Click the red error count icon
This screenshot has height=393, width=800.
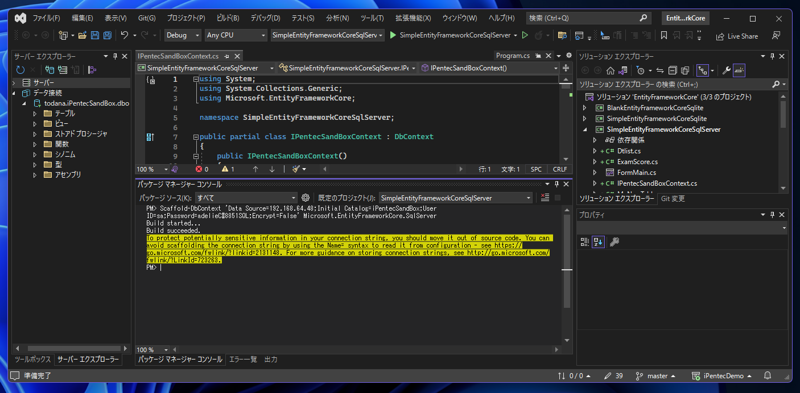(199, 169)
